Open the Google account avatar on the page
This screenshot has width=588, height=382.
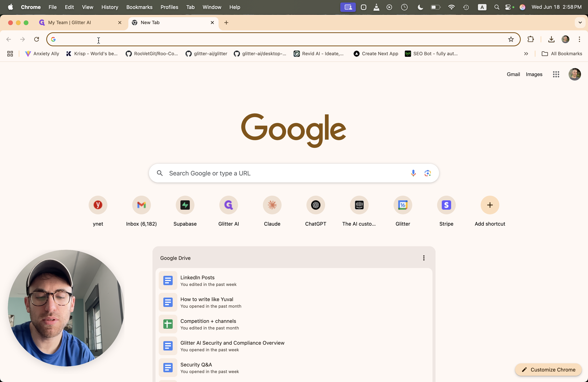[574, 74]
